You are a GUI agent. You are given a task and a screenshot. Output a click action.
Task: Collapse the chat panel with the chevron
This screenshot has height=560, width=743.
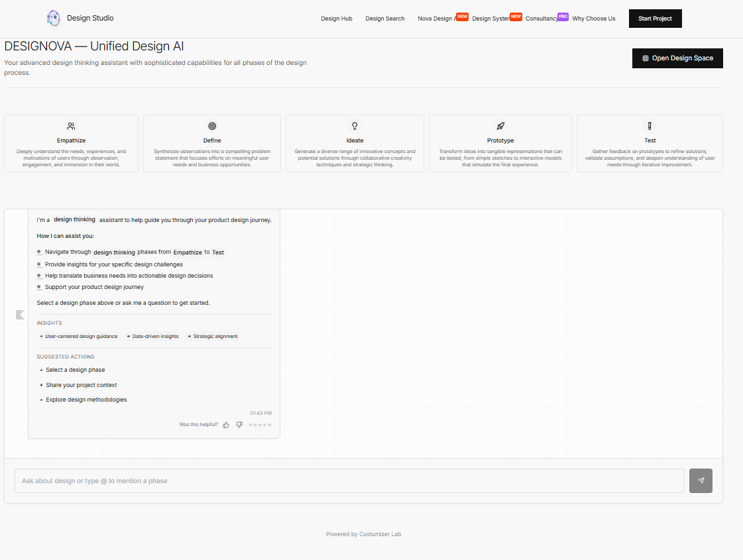point(20,315)
